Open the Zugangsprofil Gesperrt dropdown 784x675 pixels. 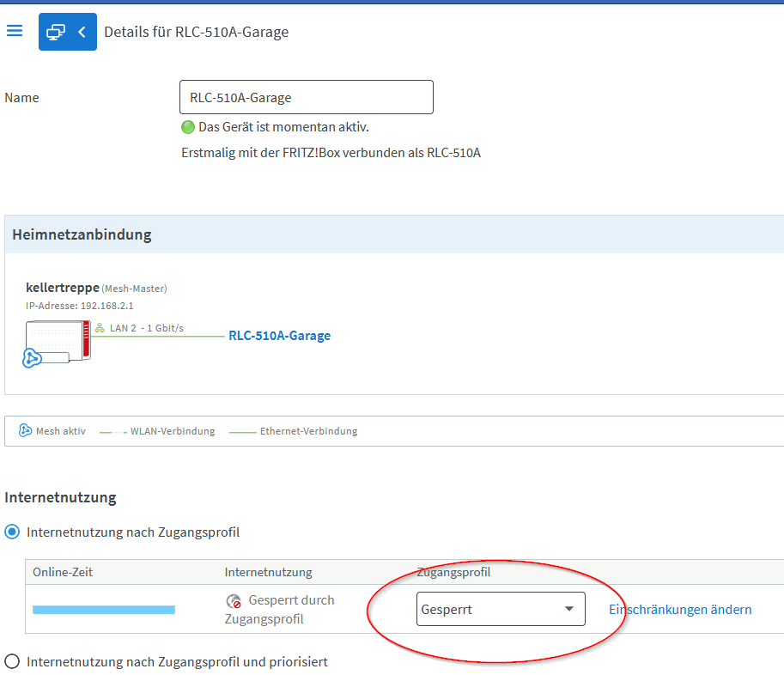501,609
